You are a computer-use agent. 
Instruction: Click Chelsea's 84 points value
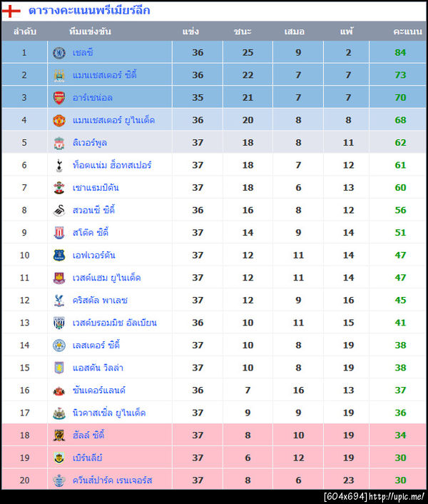point(400,53)
